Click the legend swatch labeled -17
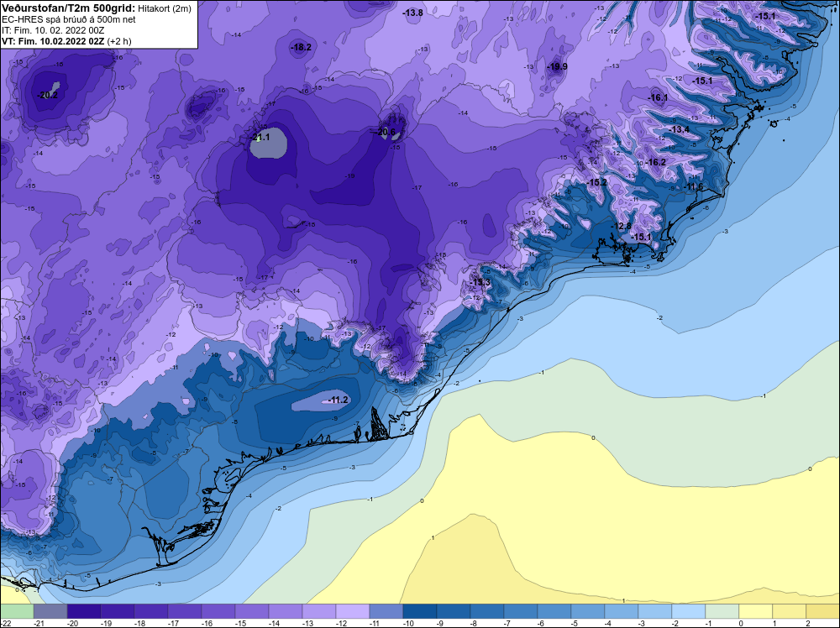The height and width of the screenshot is (628, 840). [185, 611]
